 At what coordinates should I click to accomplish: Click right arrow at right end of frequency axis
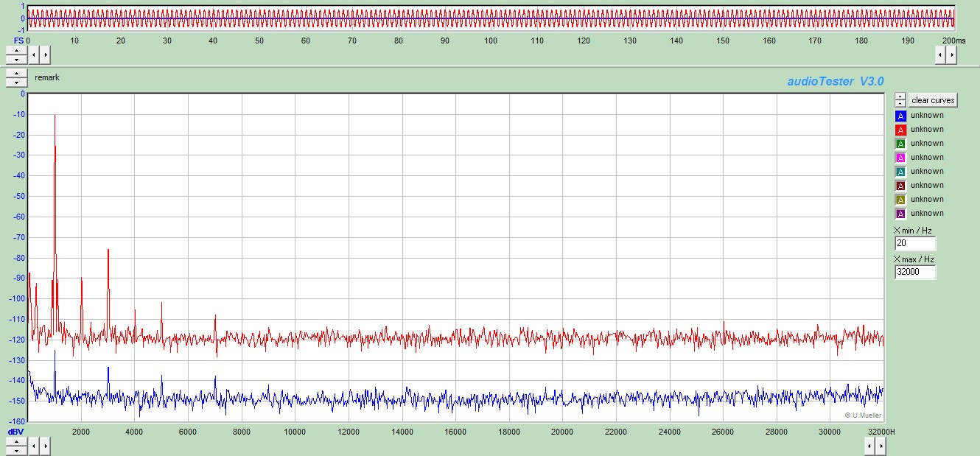click(881, 446)
